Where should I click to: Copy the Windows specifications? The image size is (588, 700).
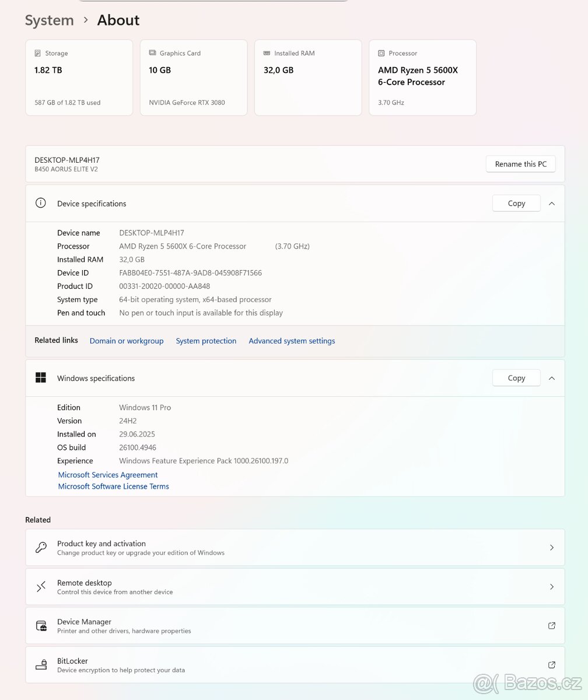[x=516, y=377]
